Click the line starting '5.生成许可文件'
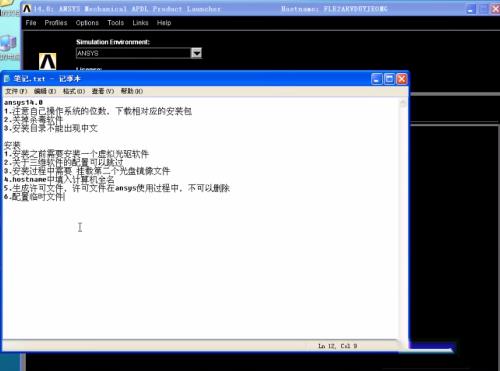Image resolution: width=500 pixels, height=371 pixels. pos(117,188)
